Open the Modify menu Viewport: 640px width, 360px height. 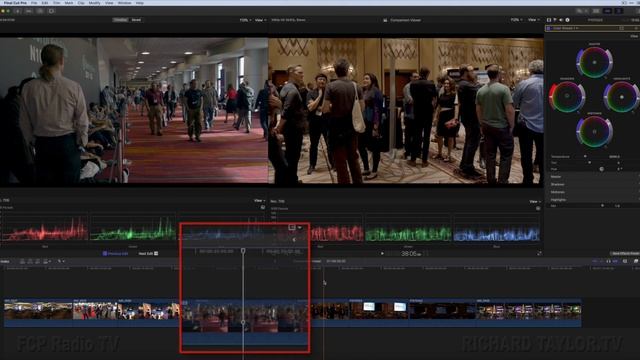click(x=94, y=3)
